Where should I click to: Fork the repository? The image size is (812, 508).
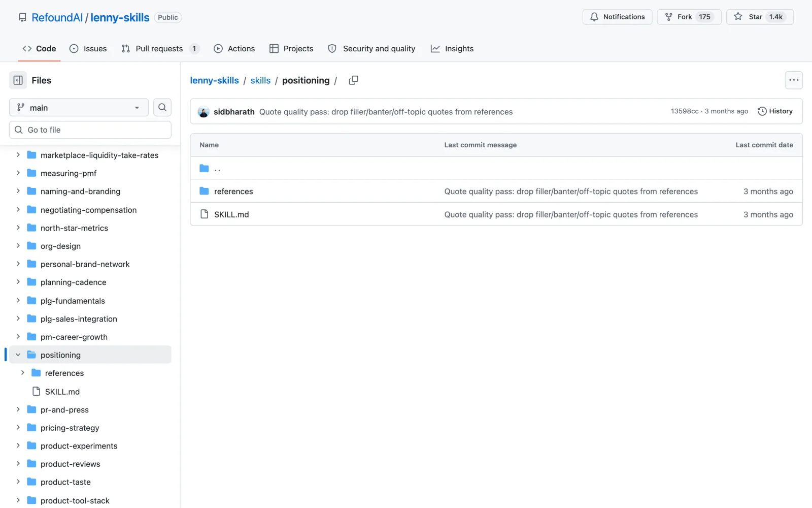[689, 17]
